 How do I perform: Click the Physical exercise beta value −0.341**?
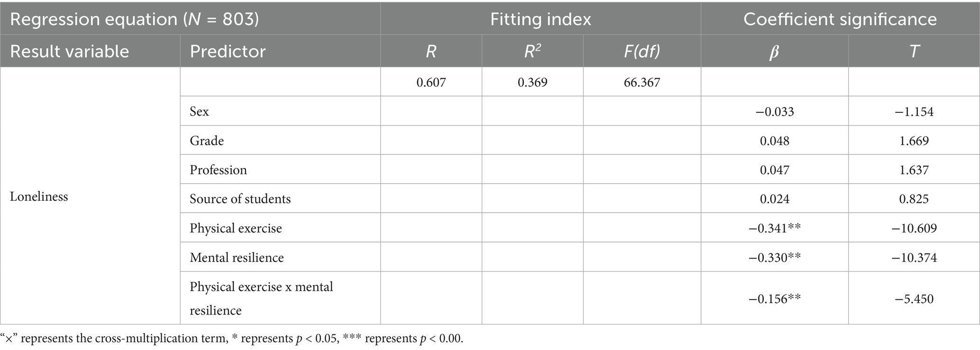775,228
